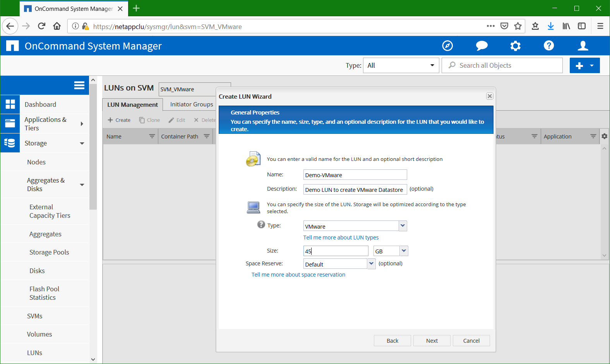The height and width of the screenshot is (364, 610).
Task: Open LUNs in the sidebar
Action: click(x=34, y=353)
